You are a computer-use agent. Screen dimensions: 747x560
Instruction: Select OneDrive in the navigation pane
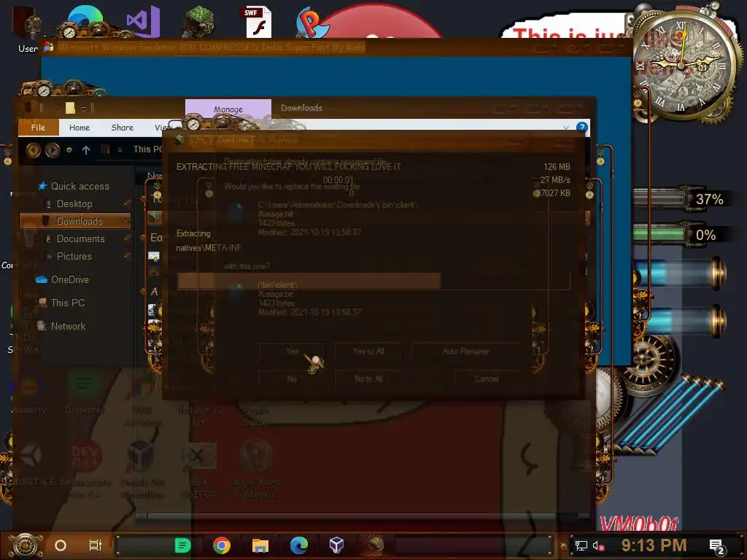point(63,279)
